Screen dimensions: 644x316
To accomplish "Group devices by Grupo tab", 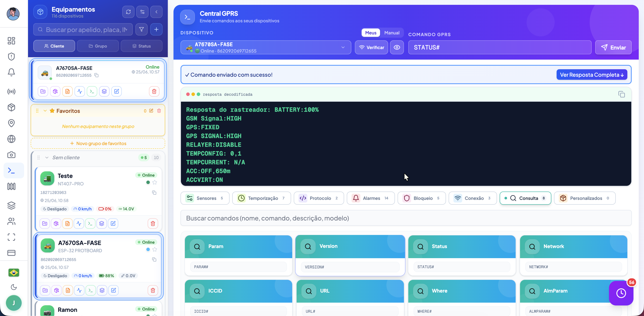I will pos(98,46).
